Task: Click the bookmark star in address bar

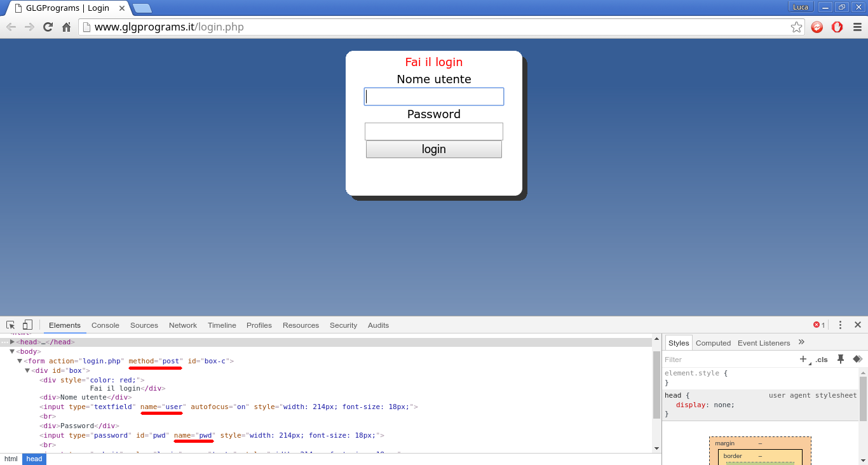Action: [x=796, y=27]
